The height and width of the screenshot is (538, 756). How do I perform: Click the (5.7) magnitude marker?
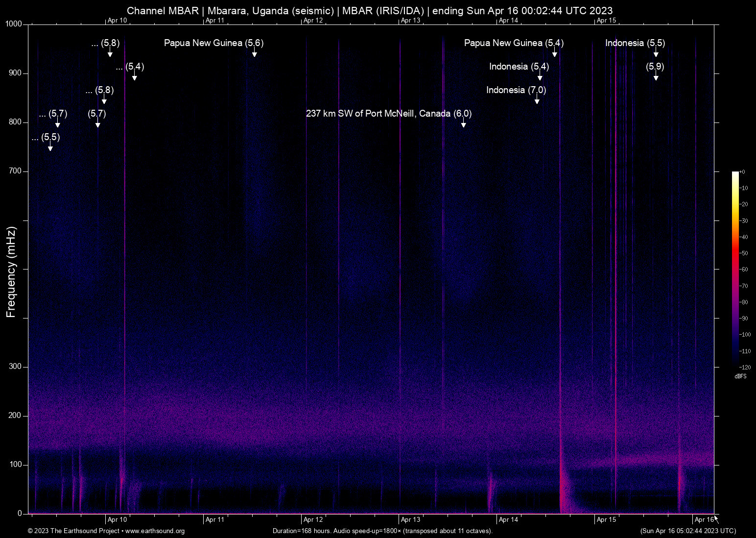96,114
